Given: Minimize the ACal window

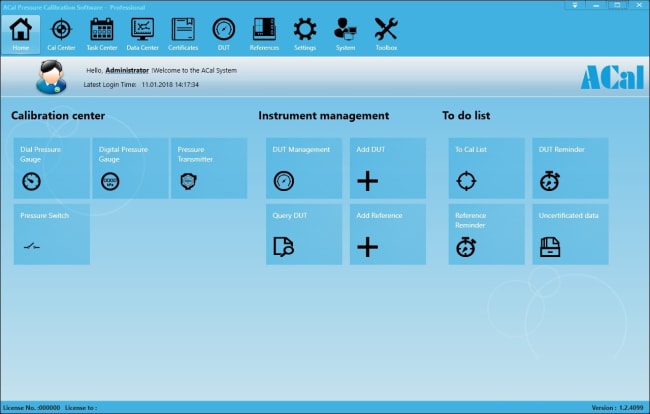Looking at the screenshot, I should 596,5.
